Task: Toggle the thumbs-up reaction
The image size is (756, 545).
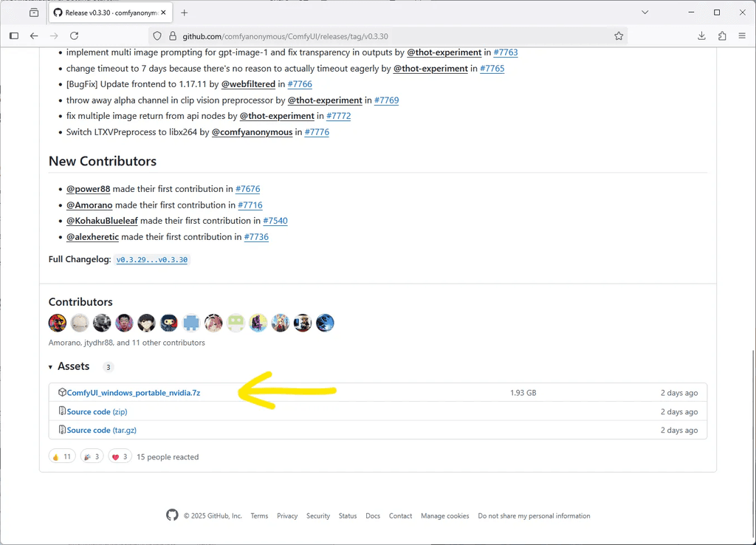Action: pos(62,456)
